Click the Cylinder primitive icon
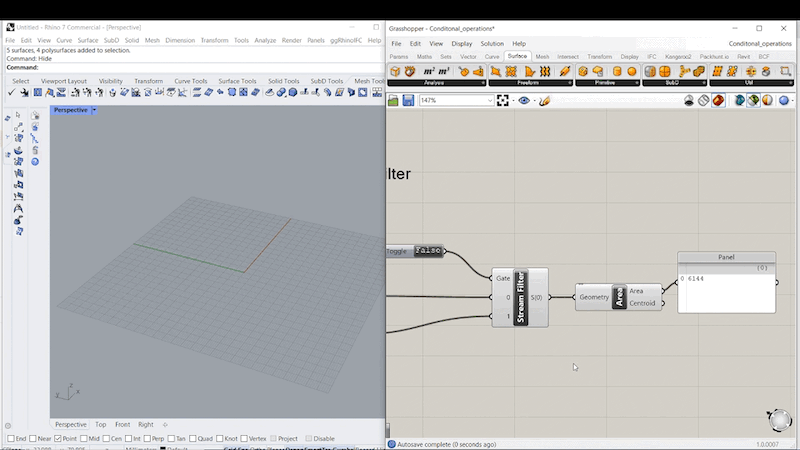800x450 pixels. [x=616, y=71]
